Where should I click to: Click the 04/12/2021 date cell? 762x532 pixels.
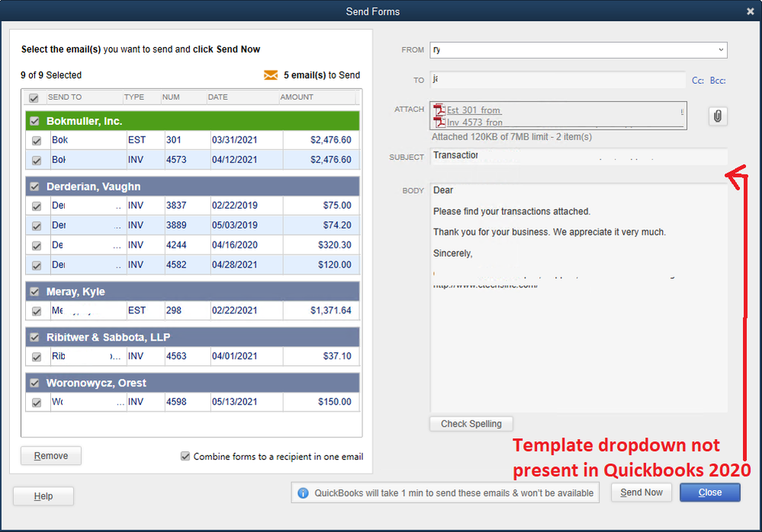coord(246,160)
